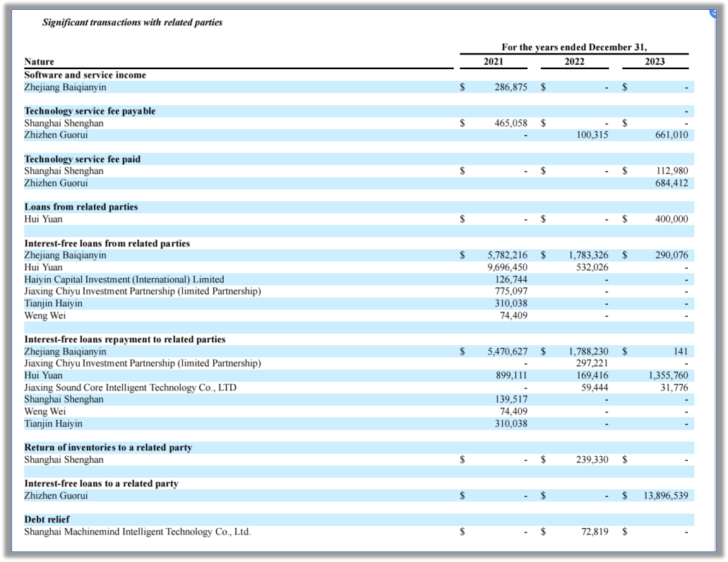Select the 661,010 Zhizhen Guorui value
728x562 pixels.
pyautogui.click(x=671, y=135)
